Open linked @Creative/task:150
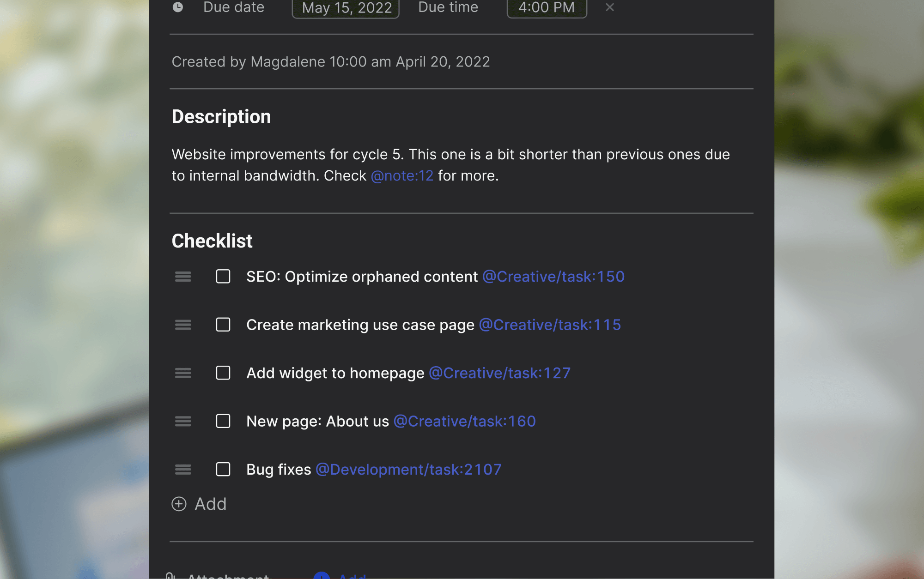Image resolution: width=924 pixels, height=579 pixels. [553, 277]
